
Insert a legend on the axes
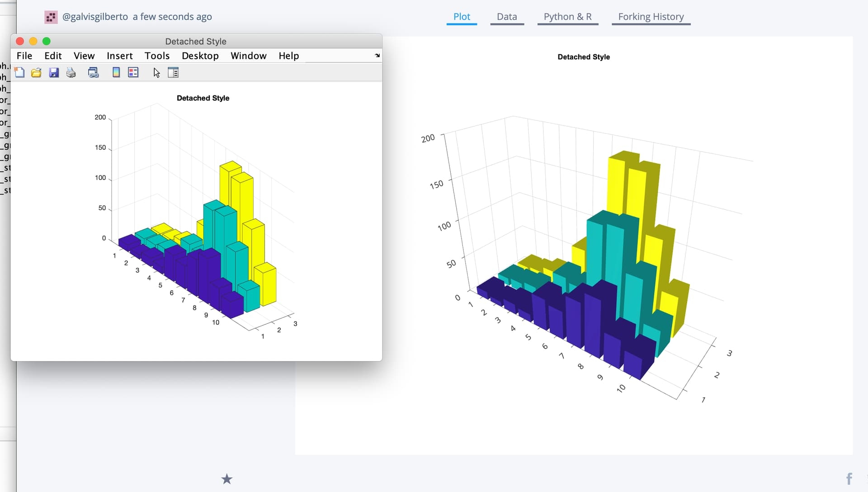point(133,72)
